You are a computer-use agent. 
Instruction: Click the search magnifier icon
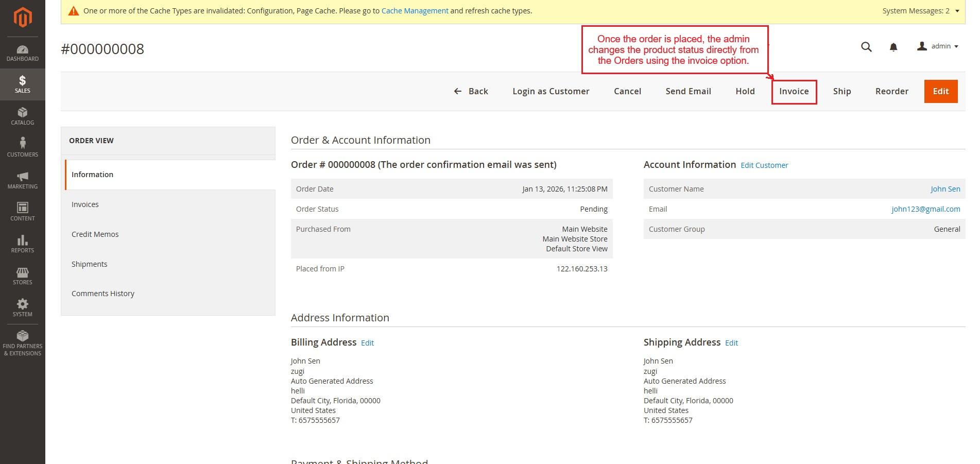click(866, 47)
